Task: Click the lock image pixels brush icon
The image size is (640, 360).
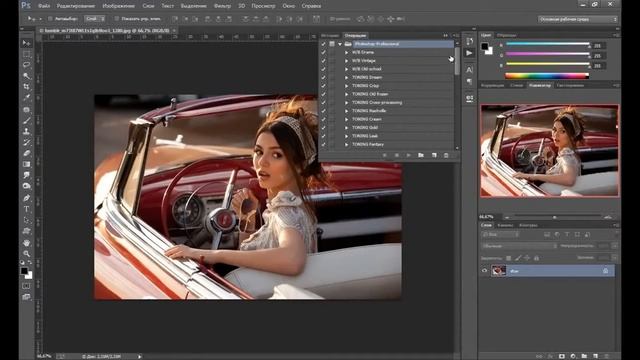Action: pyautogui.click(x=518, y=258)
